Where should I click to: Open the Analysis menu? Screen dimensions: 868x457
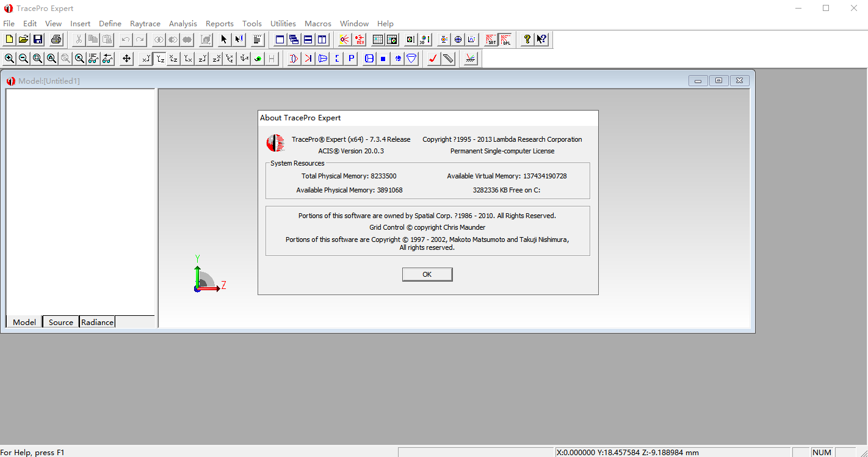click(183, 23)
